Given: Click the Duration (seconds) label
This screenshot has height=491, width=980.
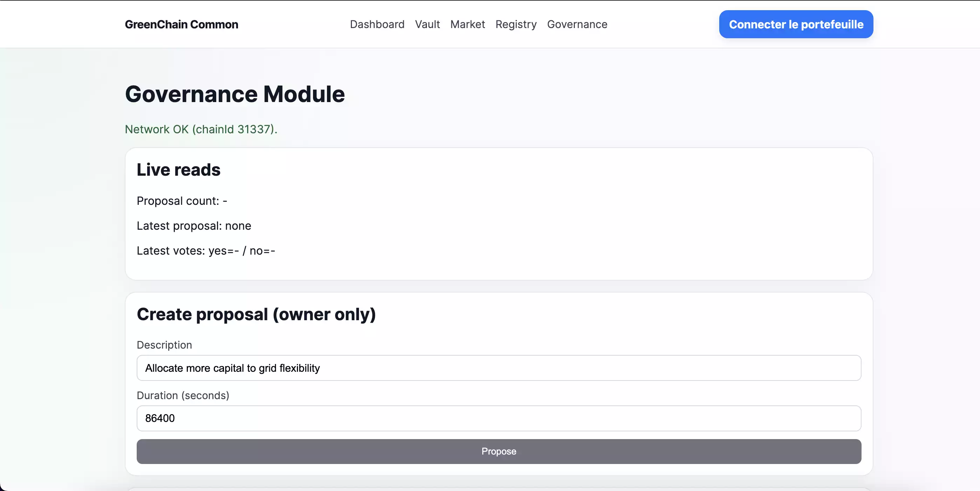Looking at the screenshot, I should [x=183, y=396].
